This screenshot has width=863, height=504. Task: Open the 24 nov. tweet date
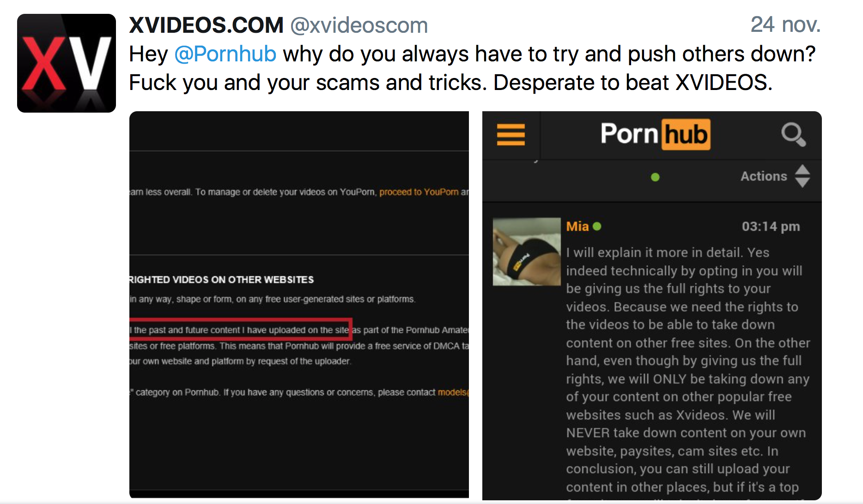coord(785,24)
